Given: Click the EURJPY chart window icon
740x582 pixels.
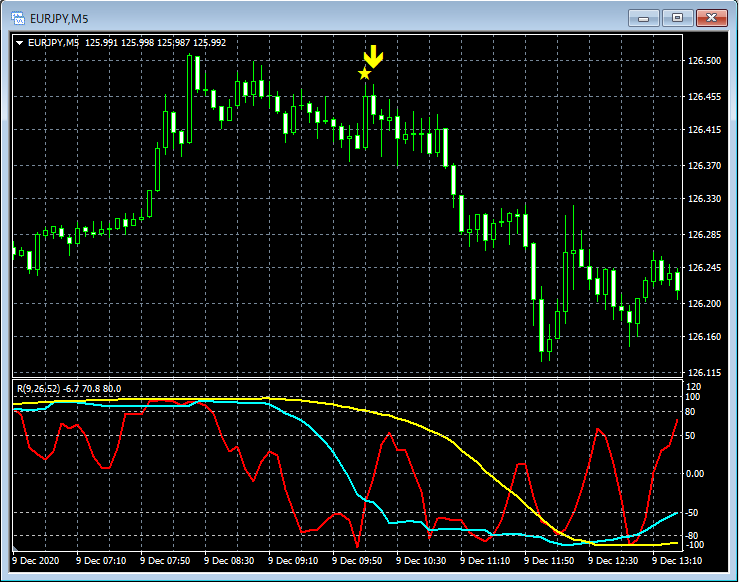Looking at the screenshot, I should 17,18.
